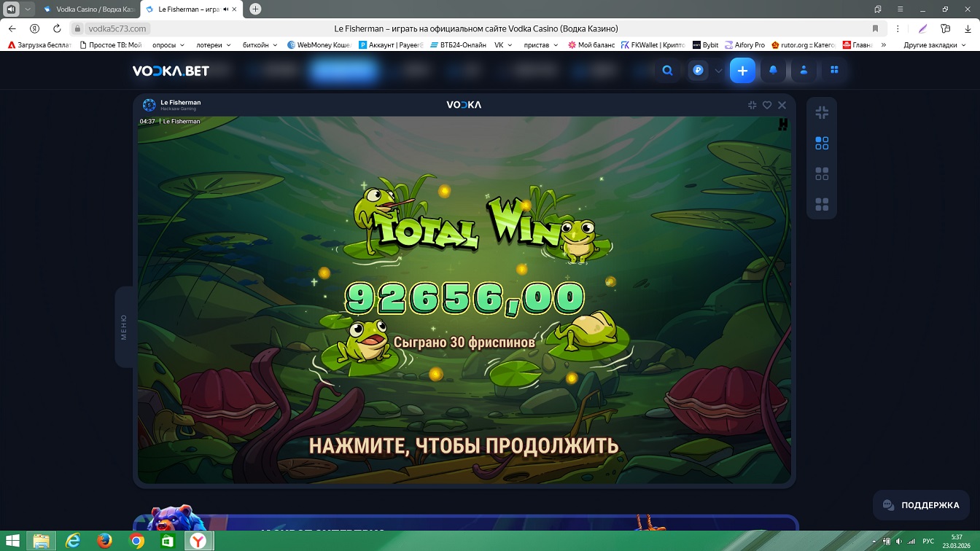Expand the currency balance dropdown arrow
Viewport: 980px width, 551px height.
coord(718,71)
